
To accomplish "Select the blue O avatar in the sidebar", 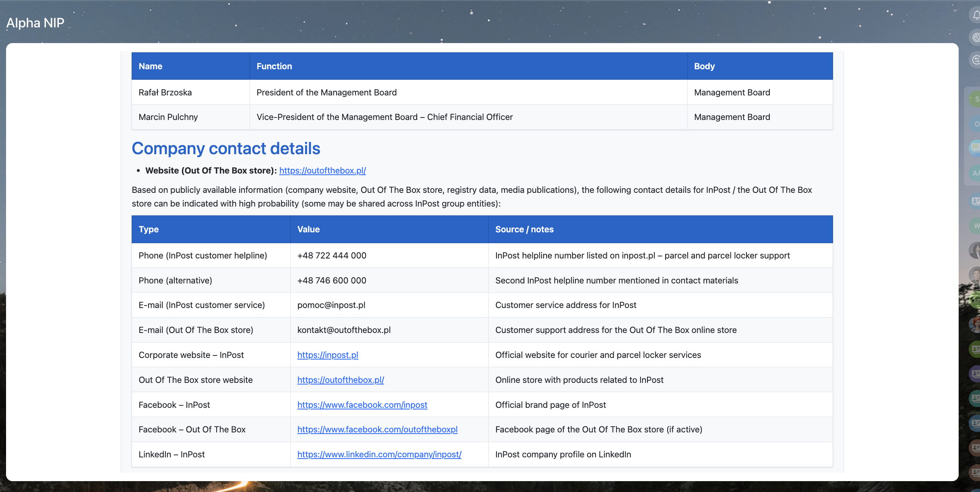I will point(976,124).
